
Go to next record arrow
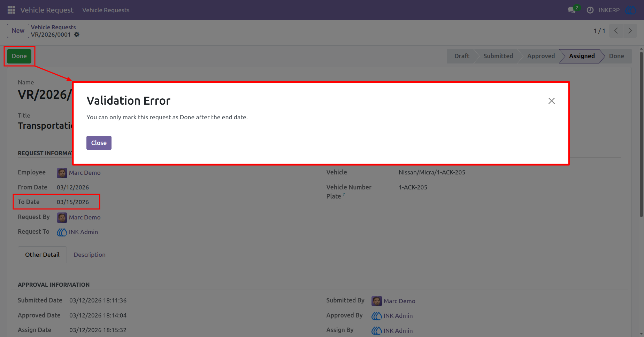(x=630, y=31)
